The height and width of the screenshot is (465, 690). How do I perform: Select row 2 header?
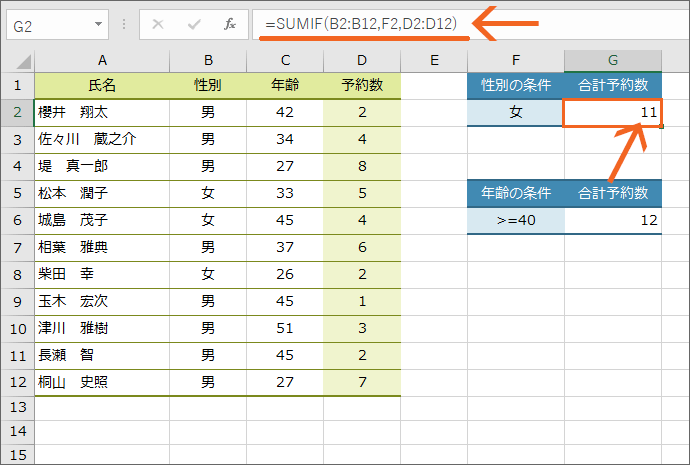(18, 113)
